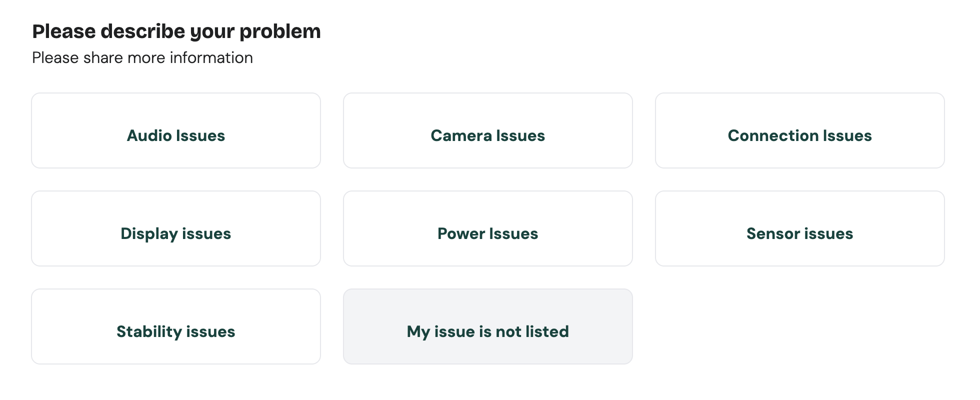Viewport: 980px width, 400px height.
Task: Open the Stability issues category
Action: click(x=176, y=327)
